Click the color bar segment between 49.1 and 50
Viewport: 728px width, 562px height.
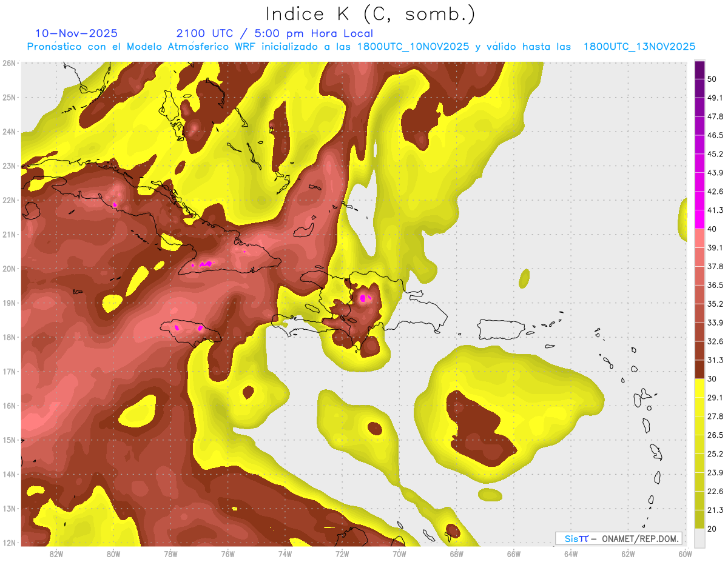click(x=699, y=88)
